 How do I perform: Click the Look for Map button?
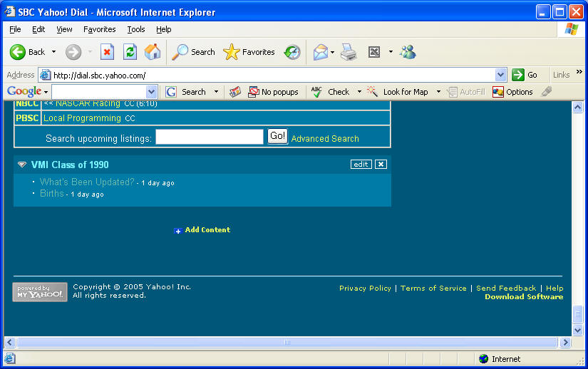point(398,92)
